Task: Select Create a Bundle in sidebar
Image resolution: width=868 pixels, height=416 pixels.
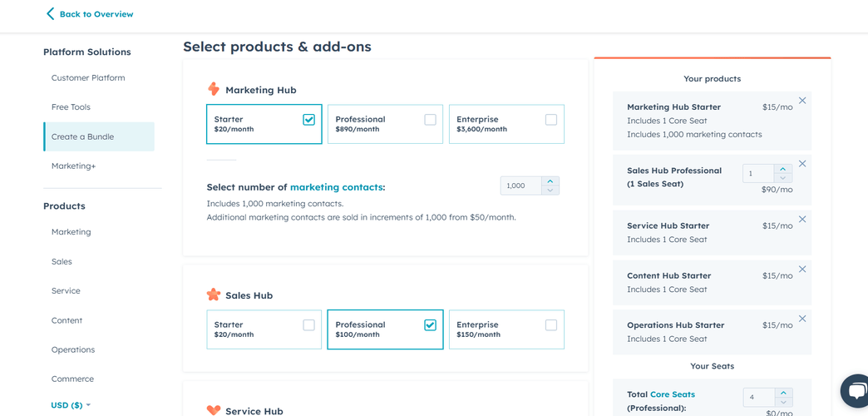Action: pyautogui.click(x=99, y=136)
